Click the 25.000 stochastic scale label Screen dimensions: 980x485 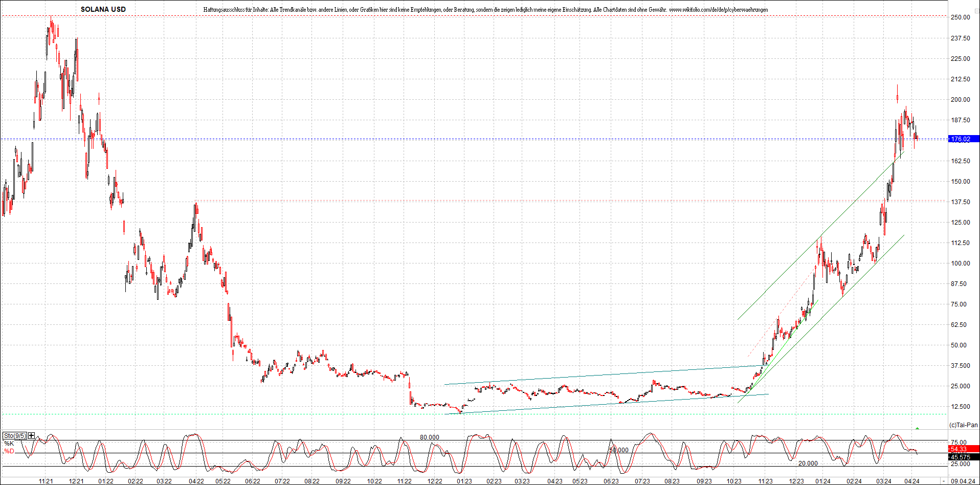[960, 464]
